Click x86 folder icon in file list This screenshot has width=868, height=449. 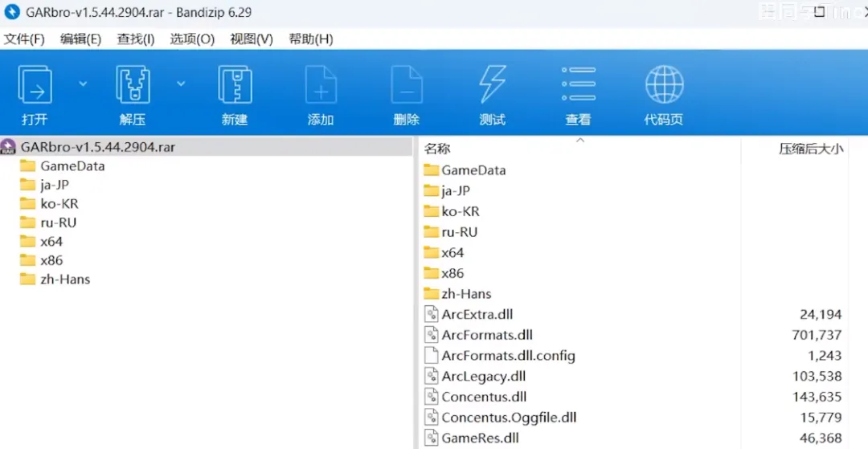[x=432, y=273]
